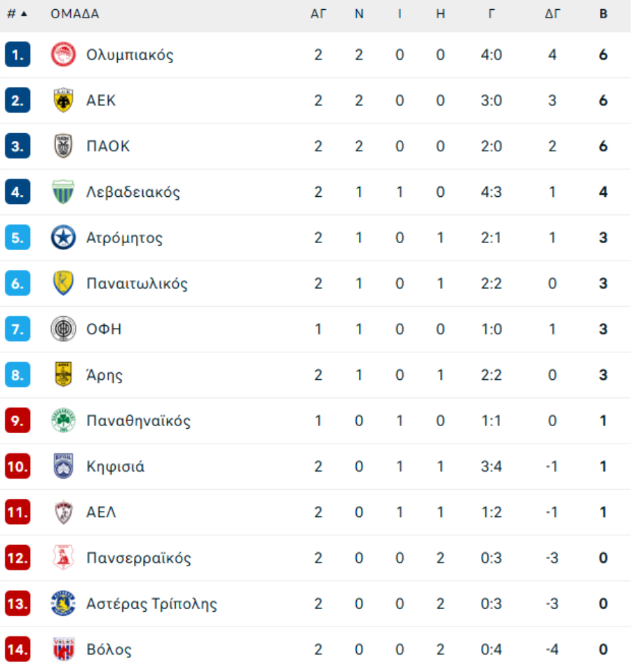631x672 pixels.
Task: Sort standings by the Β points column
Action: coord(603,14)
